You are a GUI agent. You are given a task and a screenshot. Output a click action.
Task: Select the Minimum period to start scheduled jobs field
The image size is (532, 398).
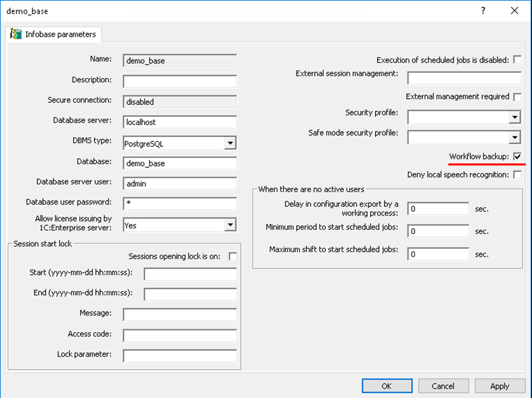tap(438, 231)
